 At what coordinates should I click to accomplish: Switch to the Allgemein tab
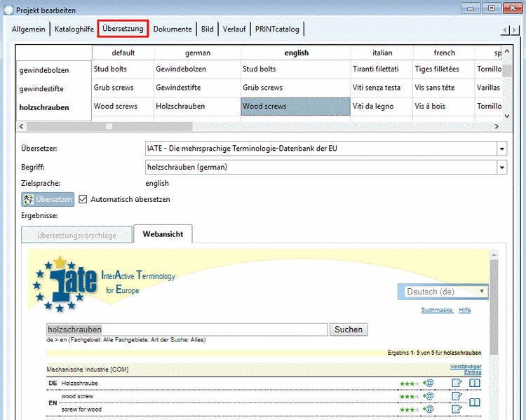[x=29, y=29]
